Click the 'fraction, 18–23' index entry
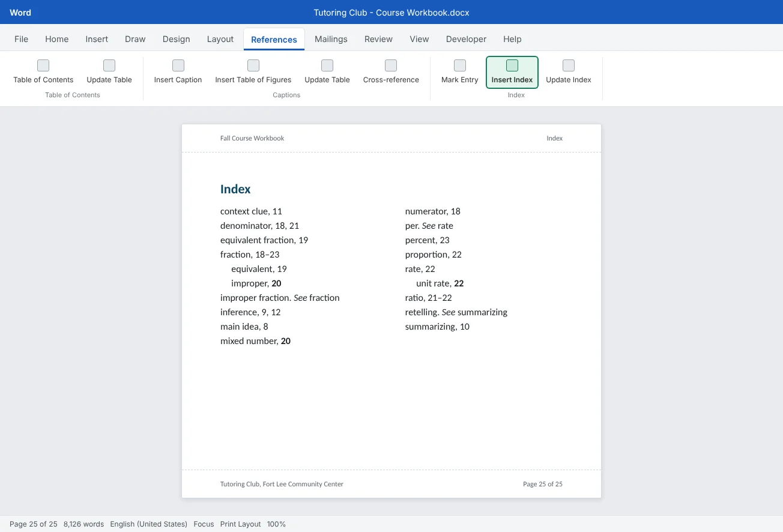Image resolution: width=783 pixels, height=532 pixels. [x=250, y=255]
